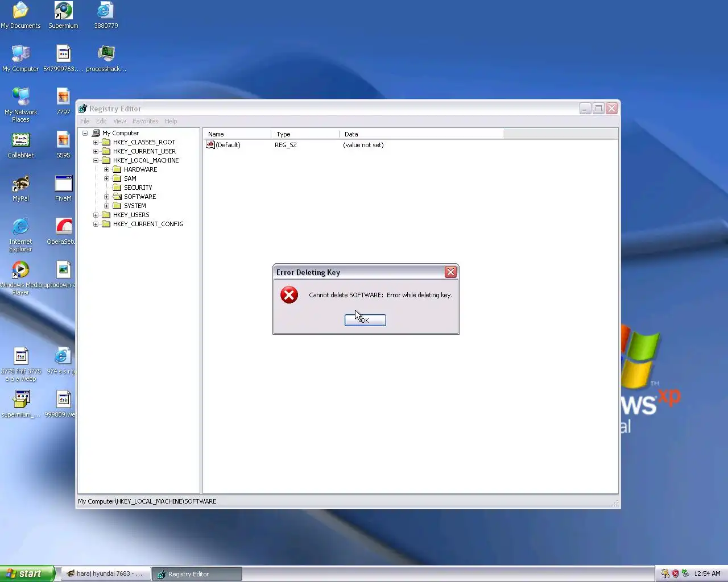The height and width of the screenshot is (582, 728).
Task: Open the File menu in Registry Editor
Action: click(85, 121)
